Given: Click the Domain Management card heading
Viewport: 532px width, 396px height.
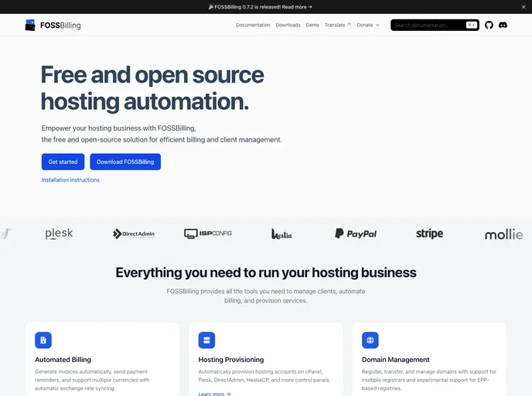Looking at the screenshot, I should 395,360.
